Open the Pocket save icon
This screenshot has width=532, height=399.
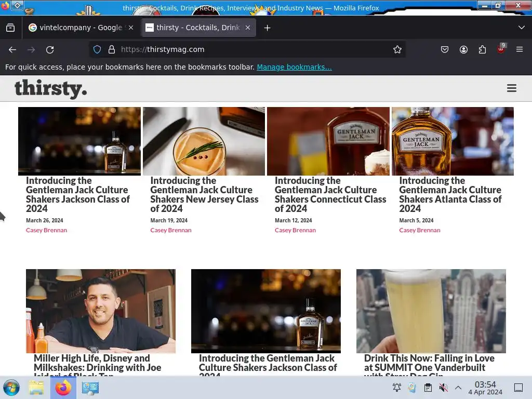tap(445, 49)
